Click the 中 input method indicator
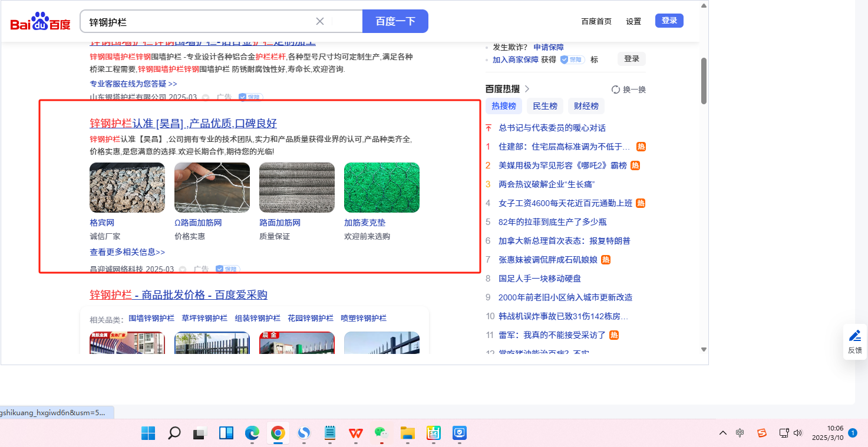Screen dimensions: 868x447 pyautogui.click(x=740, y=433)
